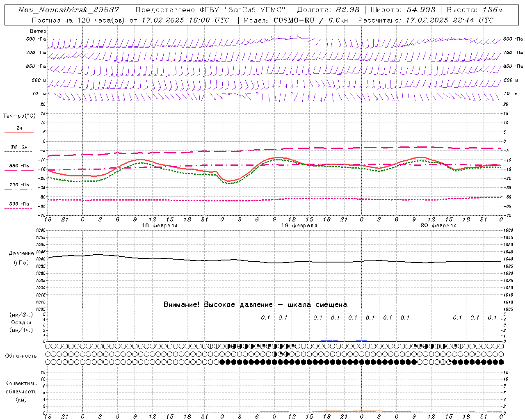Click the Долгота: 82.98 value
The height and width of the screenshot is (420, 525).
(x=328, y=10)
